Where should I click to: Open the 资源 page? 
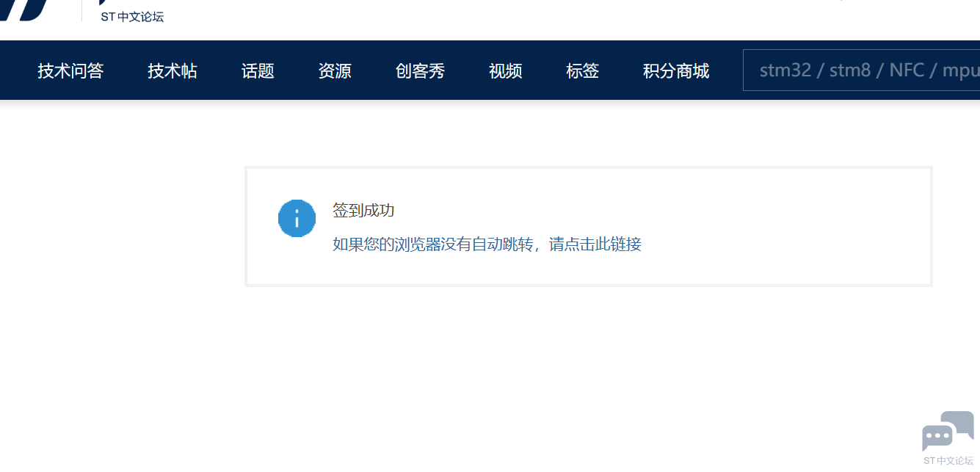[335, 70]
